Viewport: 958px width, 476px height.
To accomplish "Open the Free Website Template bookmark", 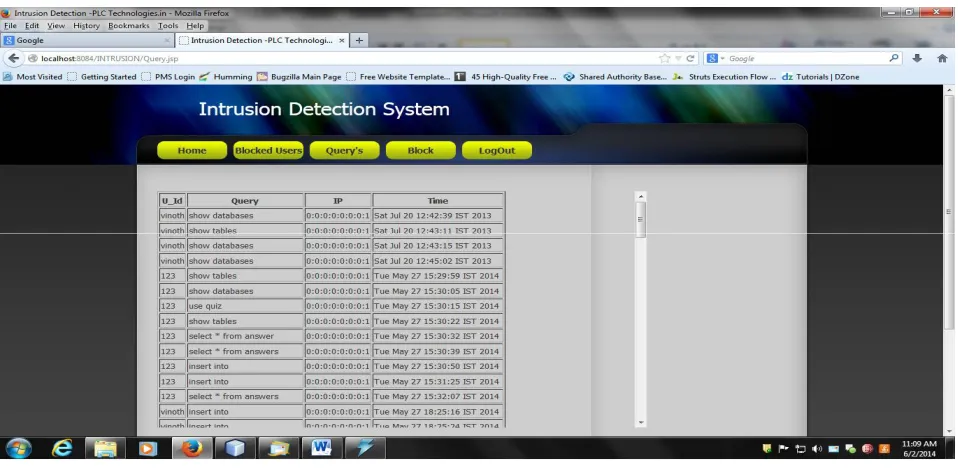I will pos(398,77).
